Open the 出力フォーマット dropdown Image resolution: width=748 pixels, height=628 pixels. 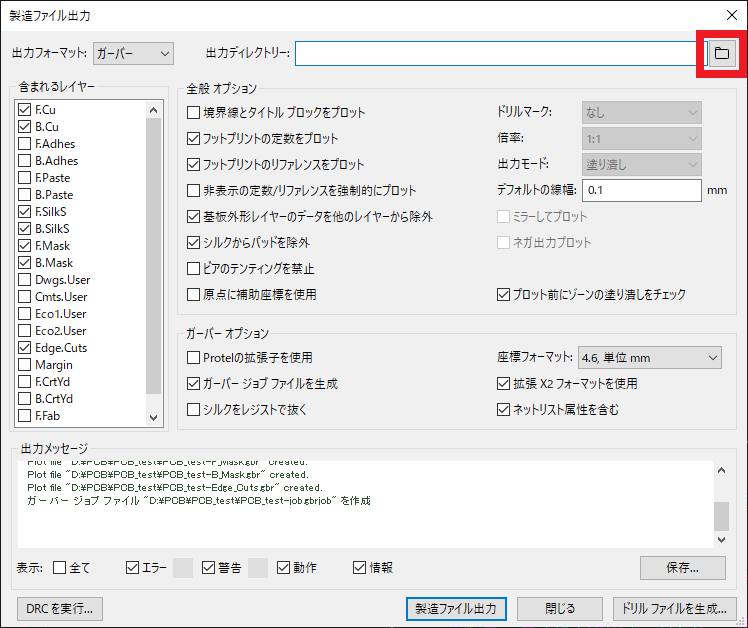click(133, 53)
